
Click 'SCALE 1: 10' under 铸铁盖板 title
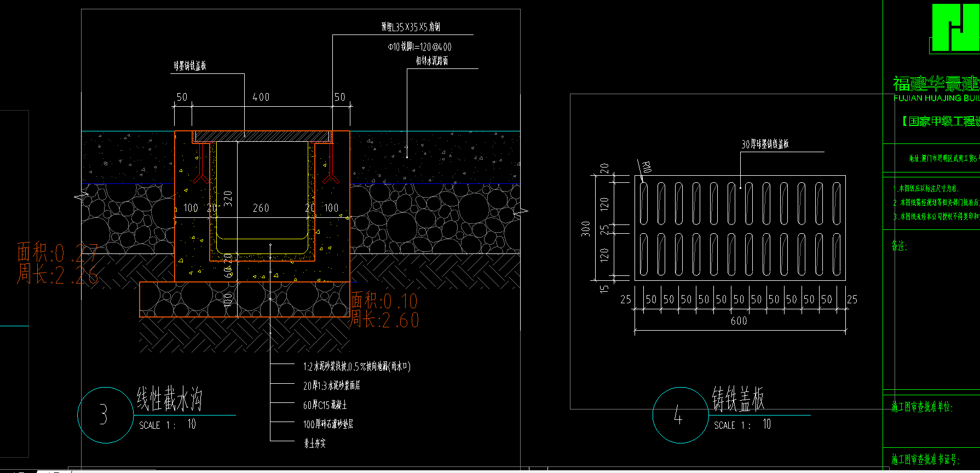[742, 425]
